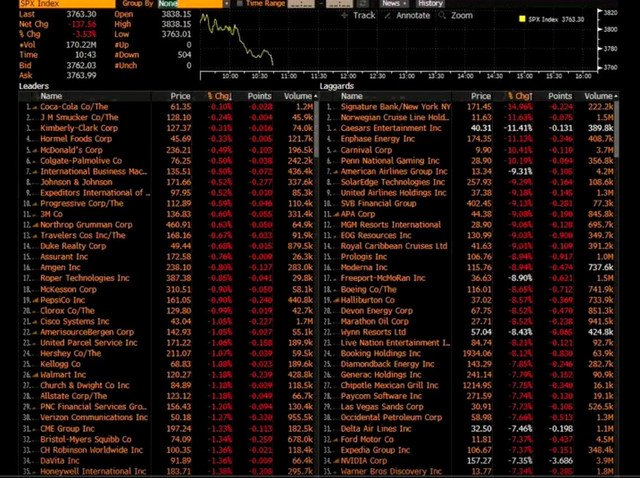This screenshot has height=478, width=640.
Task: Select Booking Holdings Inc row
Action: [x=469, y=353]
